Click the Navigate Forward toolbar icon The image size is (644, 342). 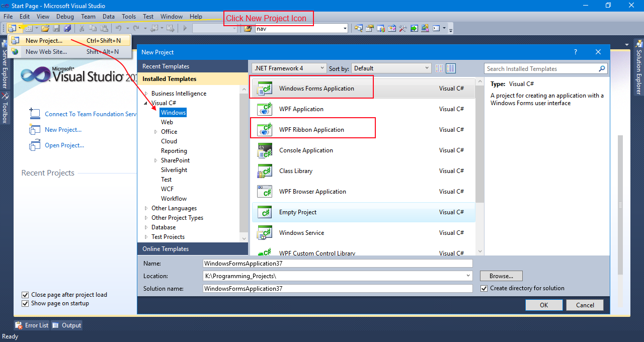click(x=170, y=28)
